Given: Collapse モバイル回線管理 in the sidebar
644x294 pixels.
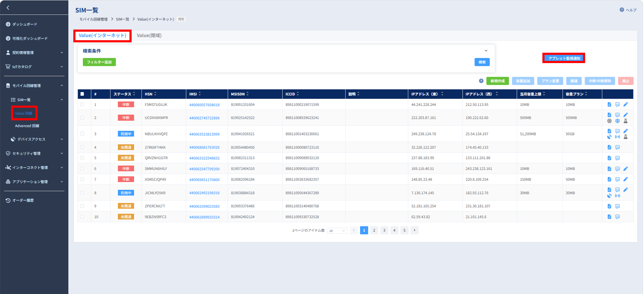Looking at the screenshot, I should pyautogui.click(x=34, y=86).
